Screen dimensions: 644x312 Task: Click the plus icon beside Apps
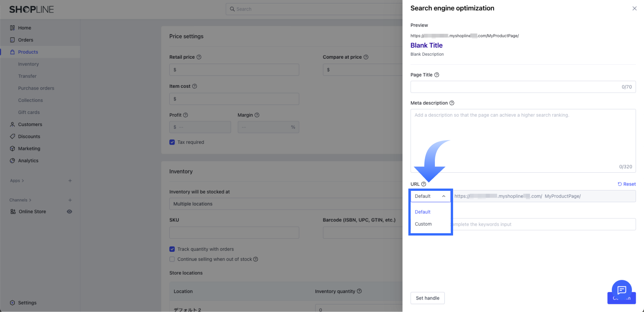click(x=70, y=181)
